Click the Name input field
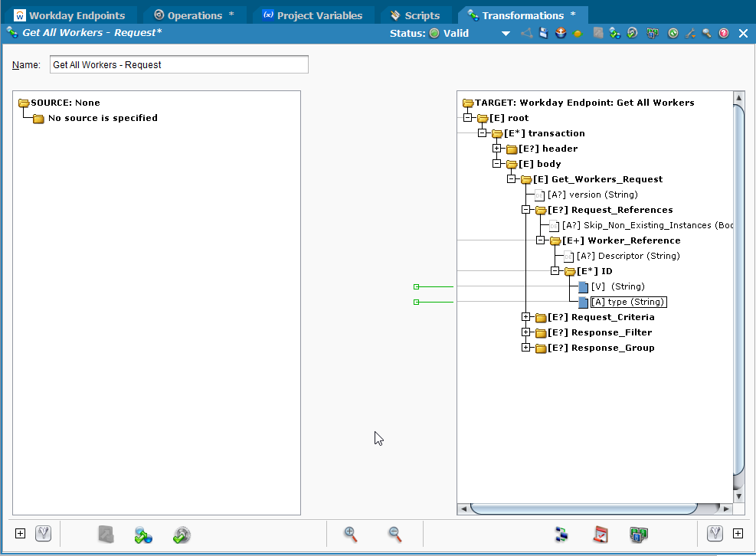 tap(178, 65)
